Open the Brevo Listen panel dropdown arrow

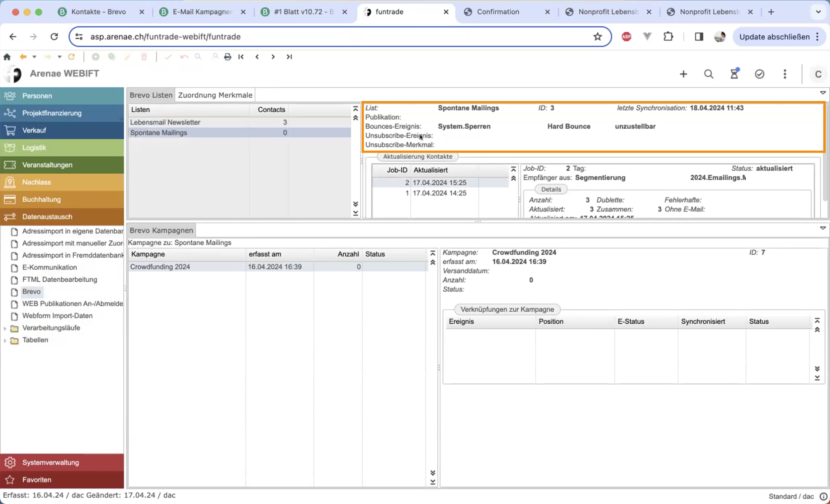823,93
